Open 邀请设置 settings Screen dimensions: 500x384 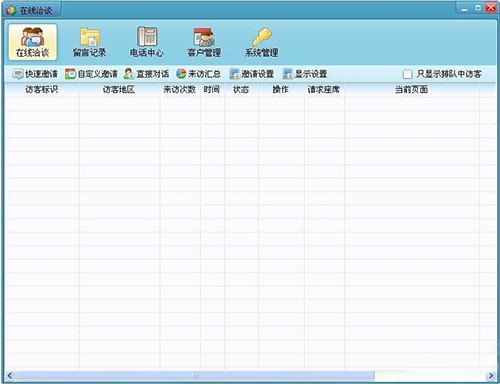pyautogui.click(x=252, y=74)
